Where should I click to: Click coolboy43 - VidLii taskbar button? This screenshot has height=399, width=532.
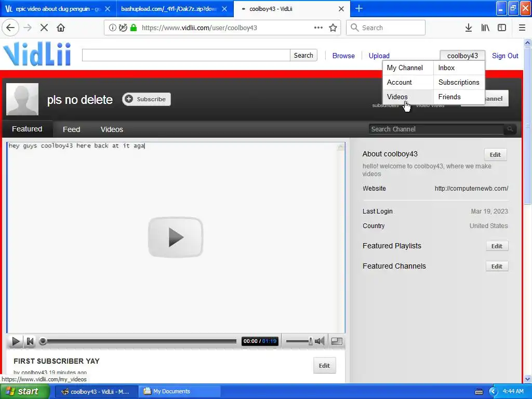click(96, 391)
